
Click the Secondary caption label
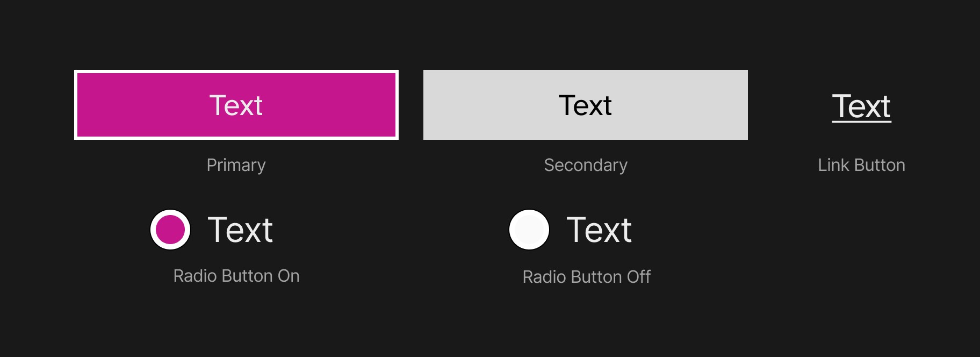586,165
